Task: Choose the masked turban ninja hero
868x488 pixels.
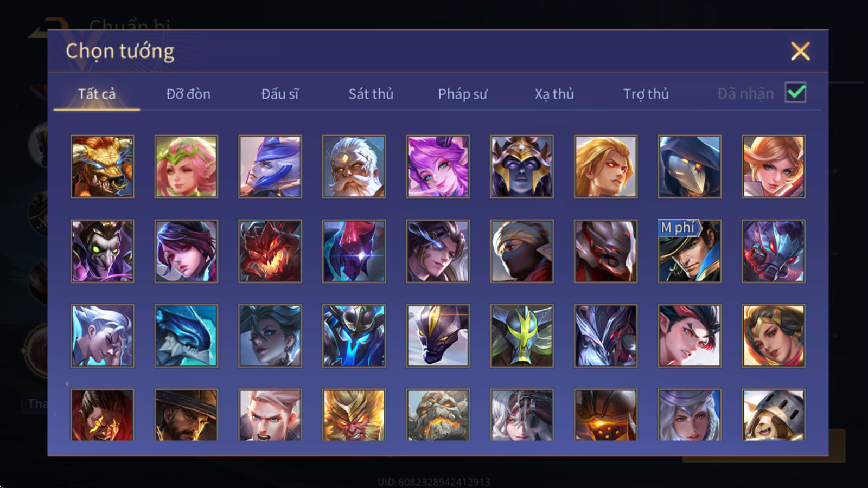Action: click(522, 251)
